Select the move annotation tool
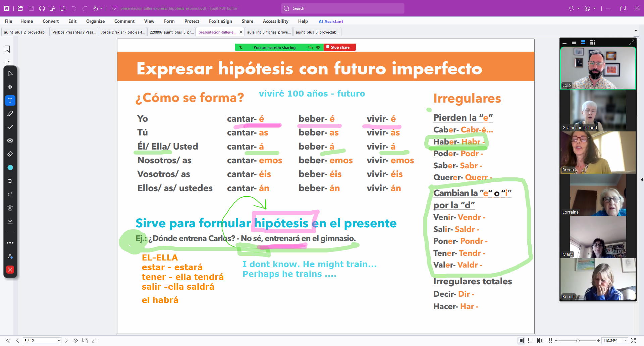 [10, 87]
